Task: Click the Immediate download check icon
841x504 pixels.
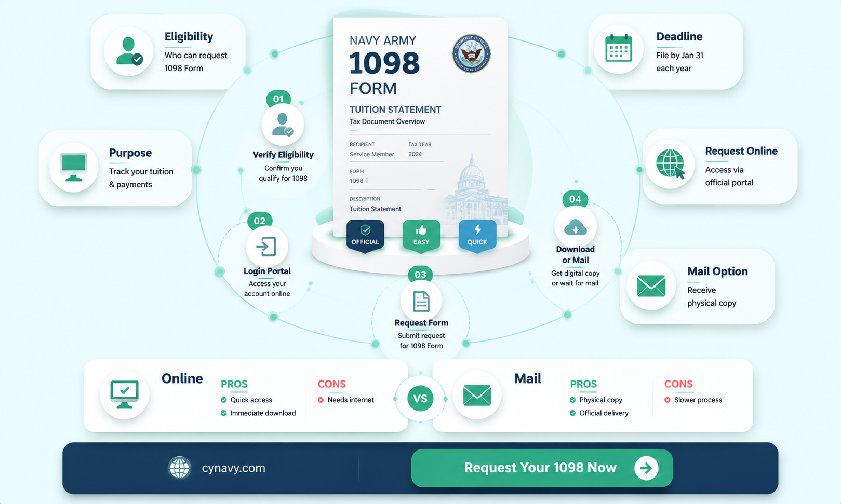Action: click(224, 413)
